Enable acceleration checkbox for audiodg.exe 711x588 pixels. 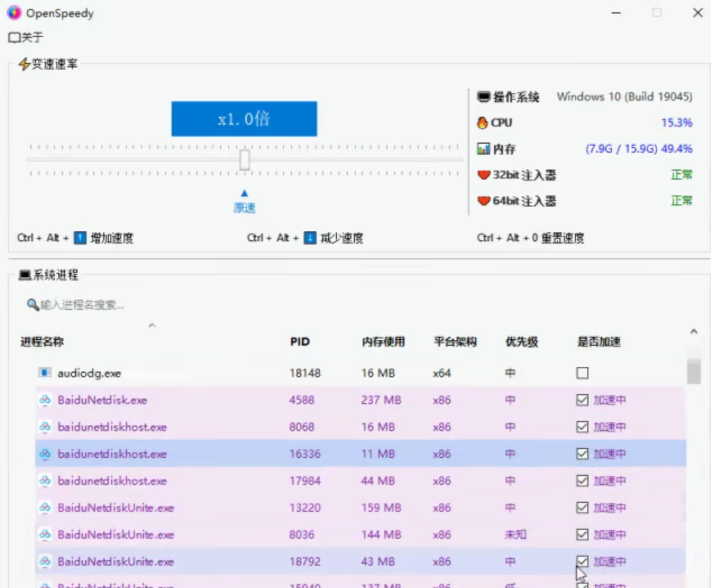point(582,373)
